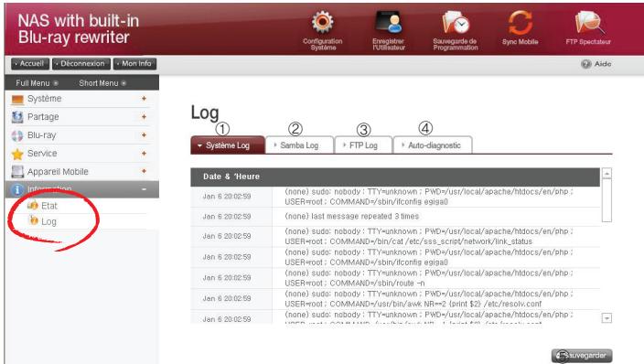
Task: Click the log list scroll up arrow
Action: (606, 174)
